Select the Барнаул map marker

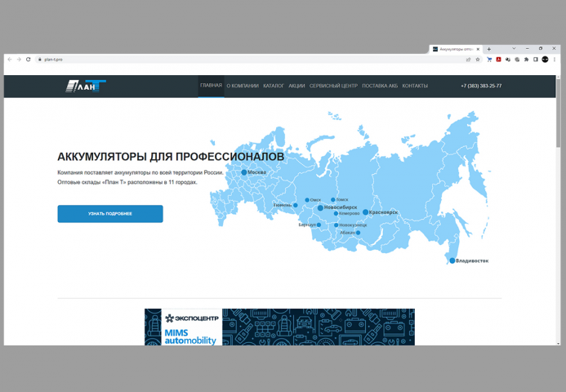click(x=319, y=225)
